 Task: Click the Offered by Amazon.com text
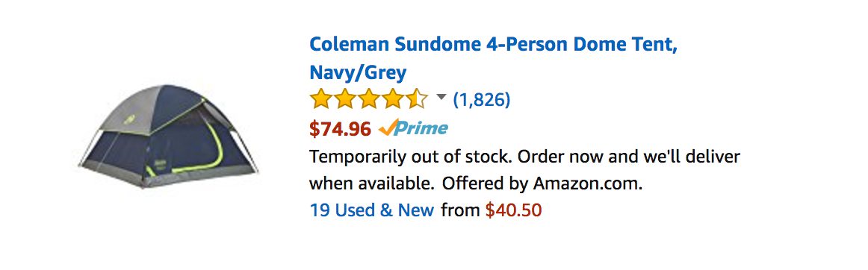542,183
